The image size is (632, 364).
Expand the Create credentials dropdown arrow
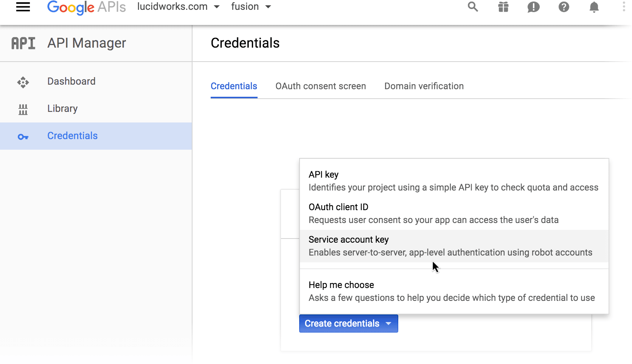coord(389,324)
